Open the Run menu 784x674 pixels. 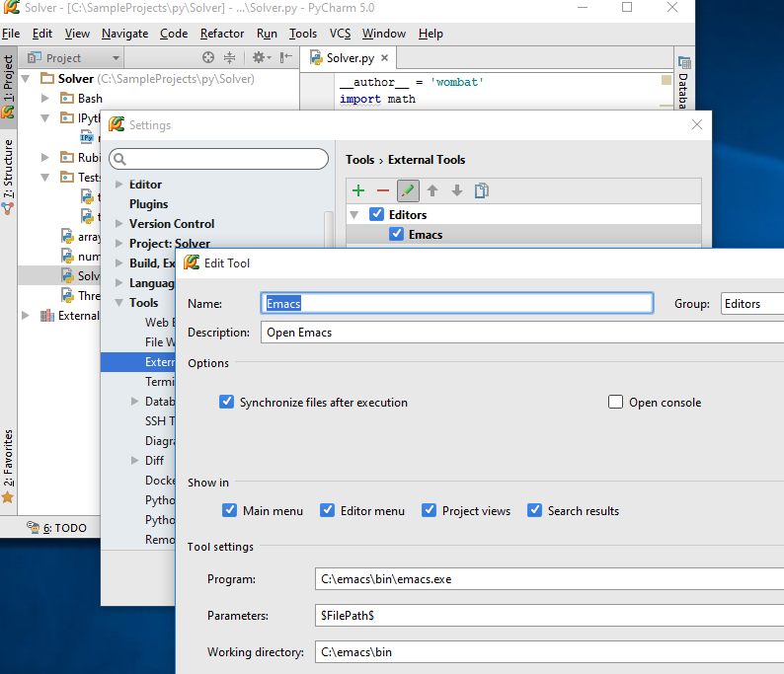[x=267, y=34]
